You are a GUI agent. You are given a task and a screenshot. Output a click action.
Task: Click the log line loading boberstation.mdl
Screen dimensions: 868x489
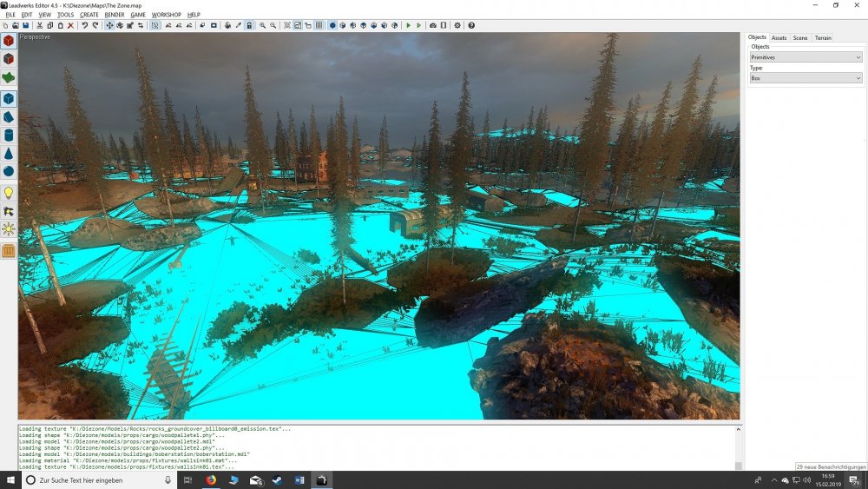135,454
